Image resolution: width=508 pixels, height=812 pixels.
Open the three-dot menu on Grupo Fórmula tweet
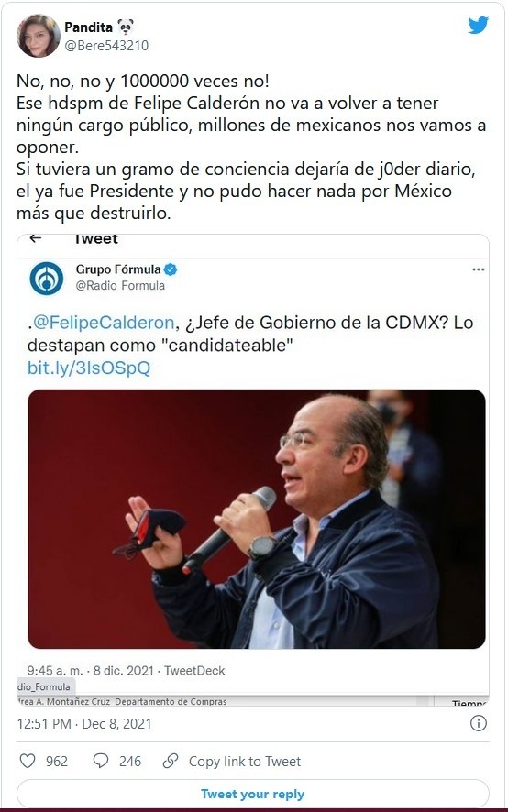point(479,269)
